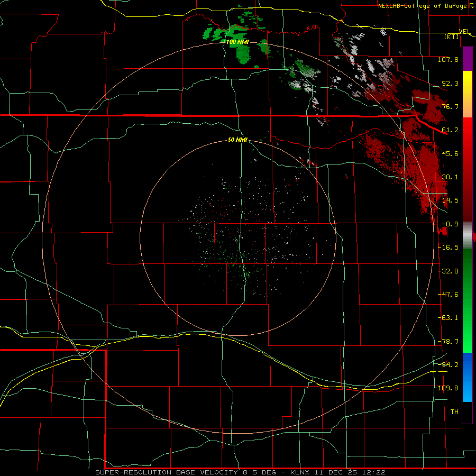Click the -109.8 legend value
The width and height of the screenshot is (476, 476).
[447, 388]
